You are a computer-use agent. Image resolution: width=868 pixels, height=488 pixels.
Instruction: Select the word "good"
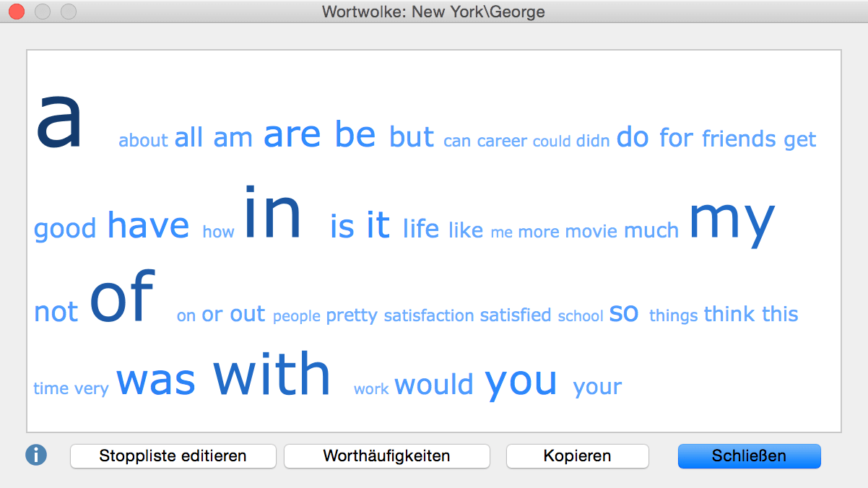point(65,229)
